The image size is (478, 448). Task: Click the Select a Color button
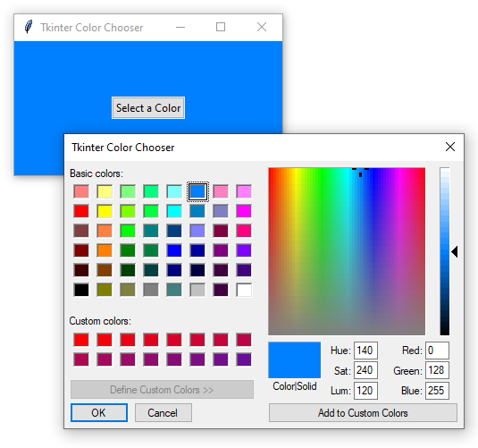point(148,107)
